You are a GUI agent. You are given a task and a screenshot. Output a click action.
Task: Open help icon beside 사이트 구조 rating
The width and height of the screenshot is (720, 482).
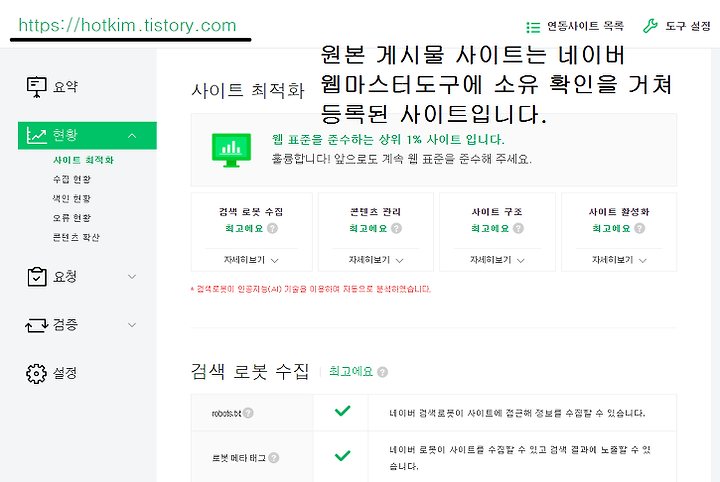pos(518,228)
